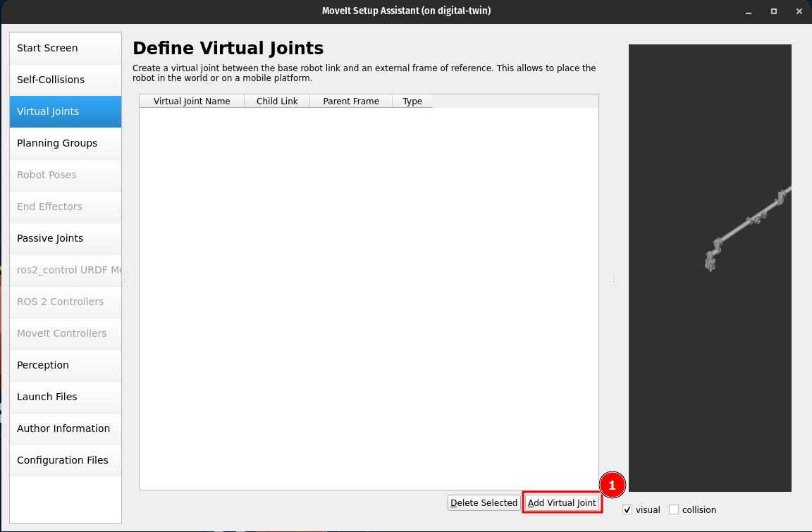Click the Parent Frame column header

point(351,101)
